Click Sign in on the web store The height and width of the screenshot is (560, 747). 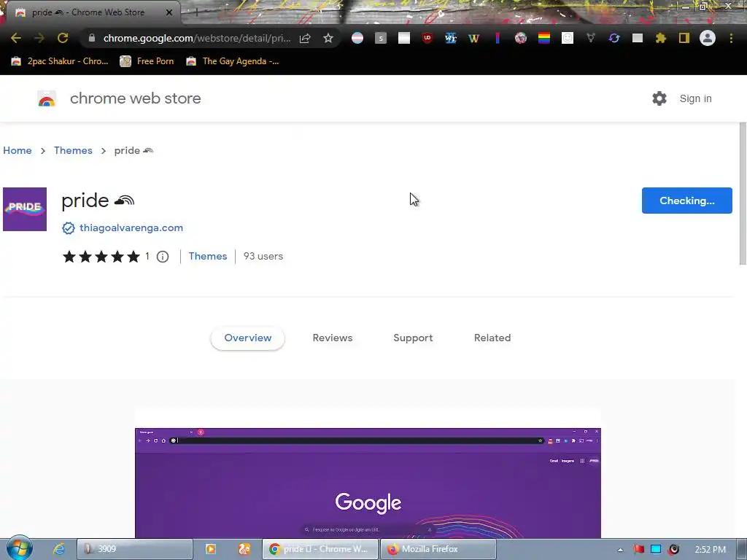(695, 98)
